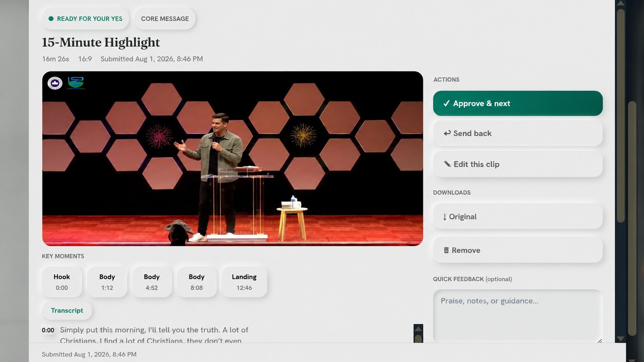Image resolution: width=644 pixels, height=362 pixels.
Task: Click the page scrollbar up arrow
Action: 621,3
